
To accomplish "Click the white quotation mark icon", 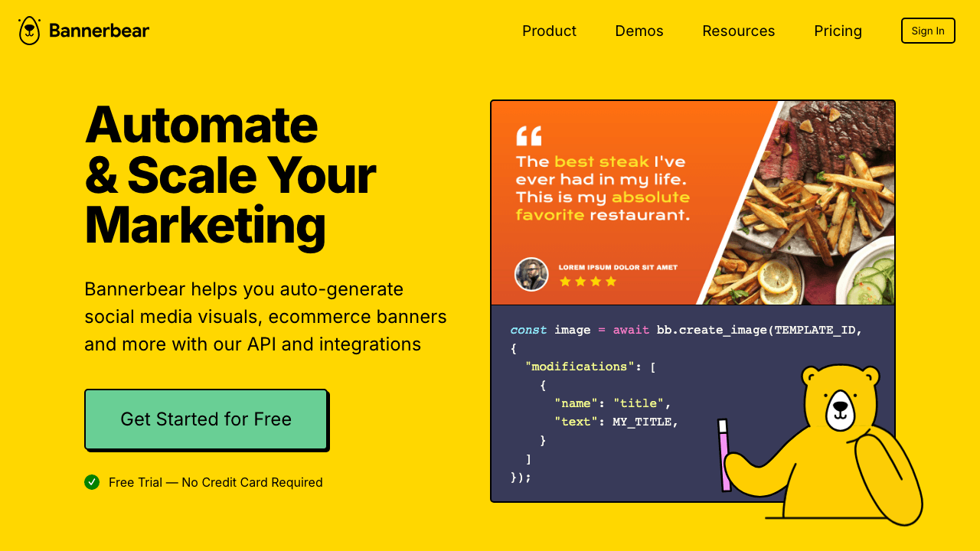I will click(x=528, y=136).
